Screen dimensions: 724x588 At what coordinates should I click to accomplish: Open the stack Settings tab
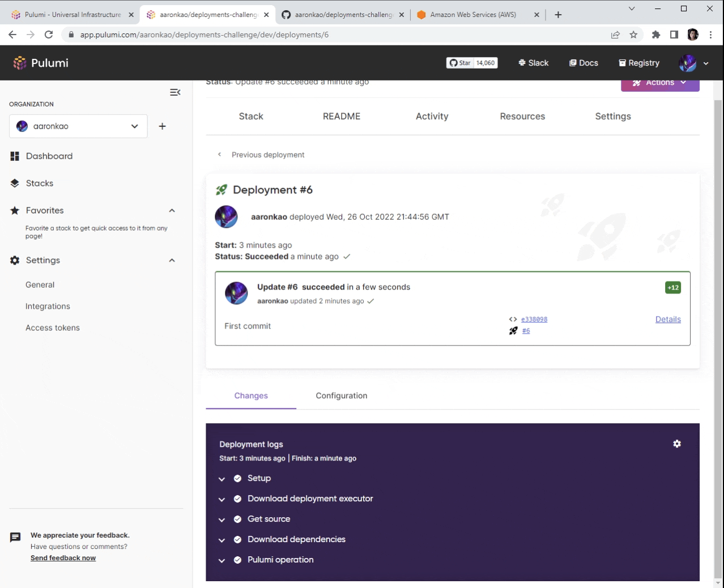[x=613, y=116]
